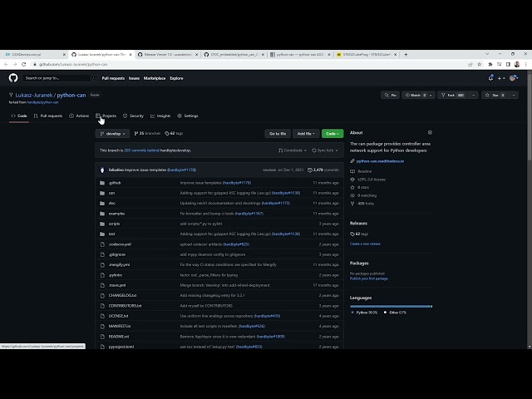Open the examples folder
The image size is (532, 399).
point(116,214)
